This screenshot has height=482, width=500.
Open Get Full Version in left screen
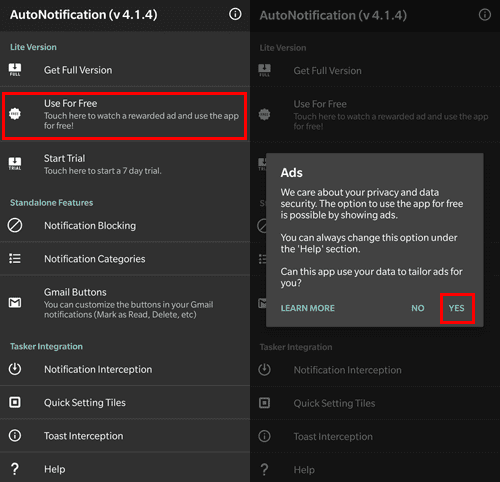pos(125,70)
